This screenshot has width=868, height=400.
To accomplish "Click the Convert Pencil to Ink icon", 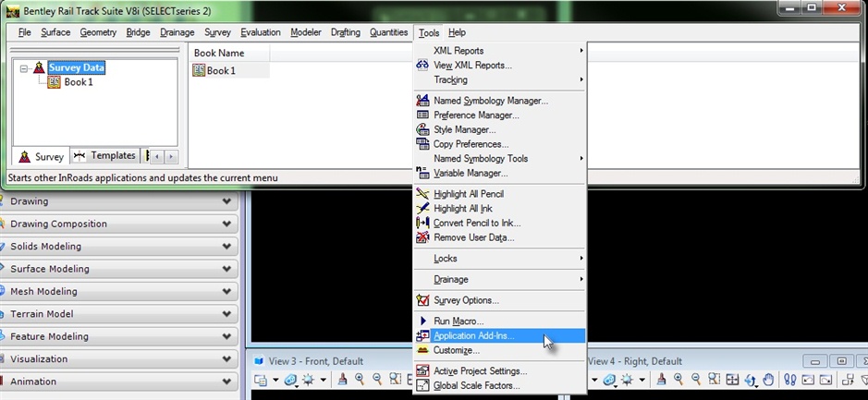I will click(422, 223).
